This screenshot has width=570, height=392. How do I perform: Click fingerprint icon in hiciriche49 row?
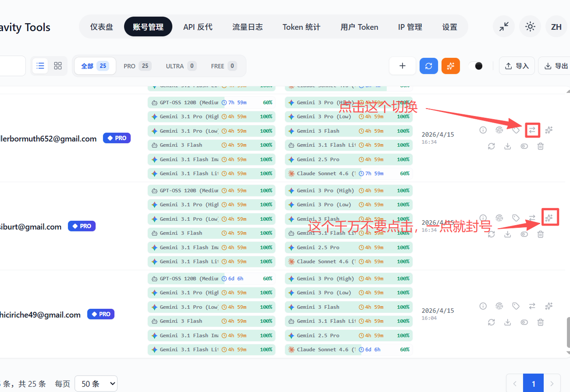499,306
